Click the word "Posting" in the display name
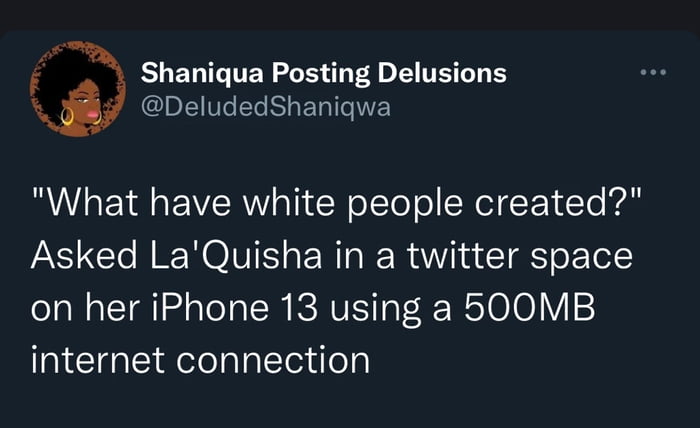The height and width of the screenshot is (428, 700). pos(312,73)
